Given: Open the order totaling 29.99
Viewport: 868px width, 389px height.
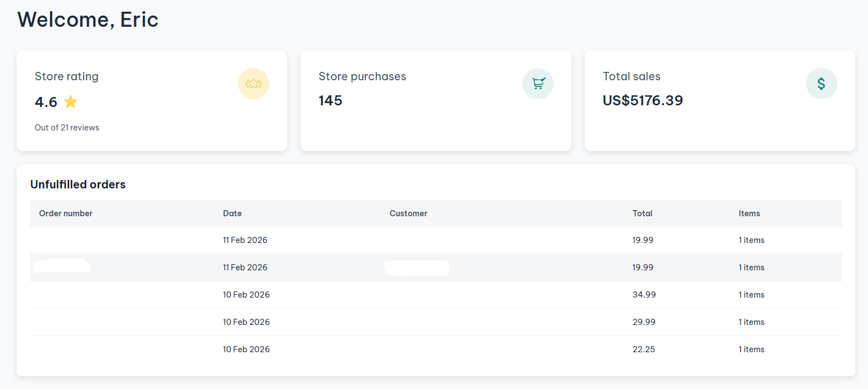Looking at the screenshot, I should [644, 322].
